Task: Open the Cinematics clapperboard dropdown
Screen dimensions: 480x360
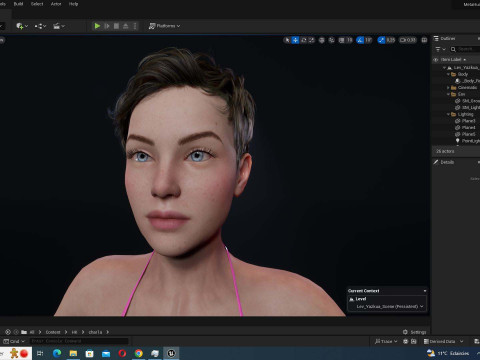Action: click(x=59, y=26)
